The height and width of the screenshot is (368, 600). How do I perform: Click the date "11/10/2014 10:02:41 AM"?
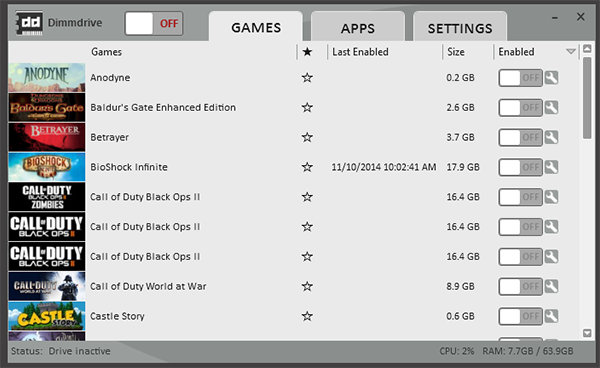click(x=384, y=167)
